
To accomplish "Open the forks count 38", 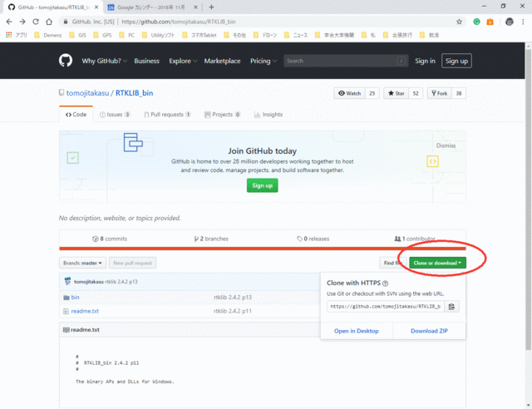I will 459,93.
